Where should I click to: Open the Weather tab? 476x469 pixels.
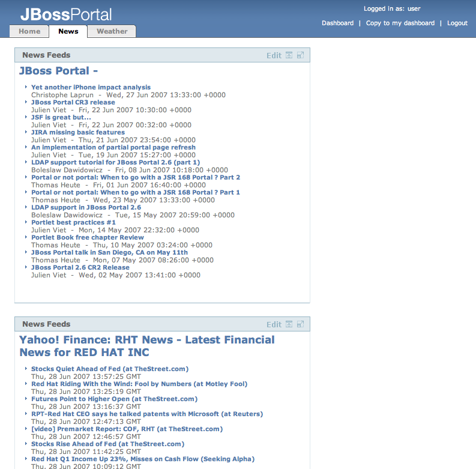tap(112, 31)
